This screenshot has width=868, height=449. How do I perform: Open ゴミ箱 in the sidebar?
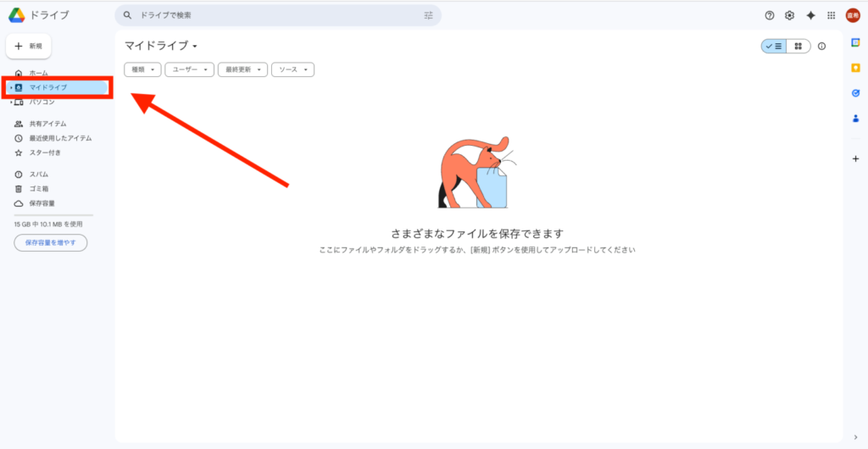[39, 188]
